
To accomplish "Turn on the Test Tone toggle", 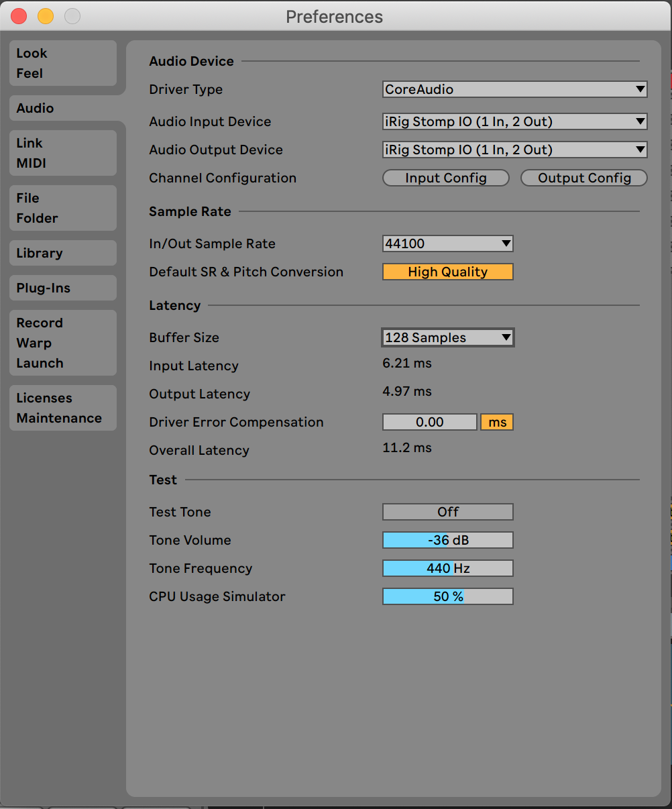I will [x=447, y=512].
